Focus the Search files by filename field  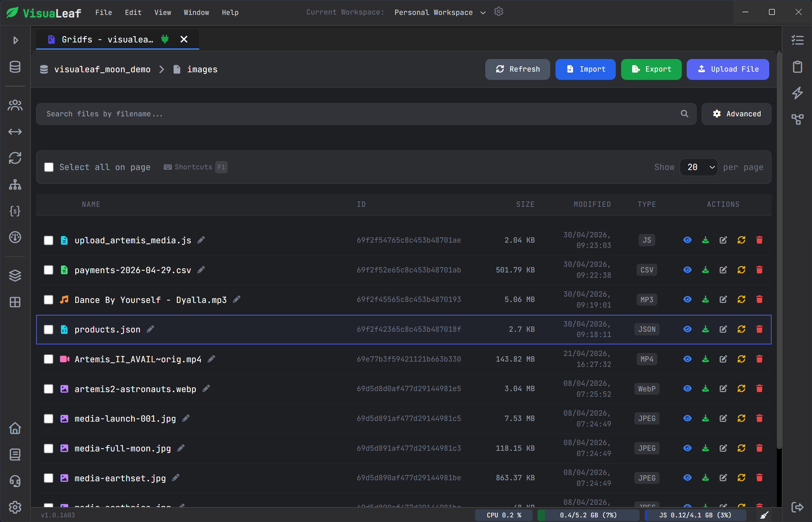[366, 114]
